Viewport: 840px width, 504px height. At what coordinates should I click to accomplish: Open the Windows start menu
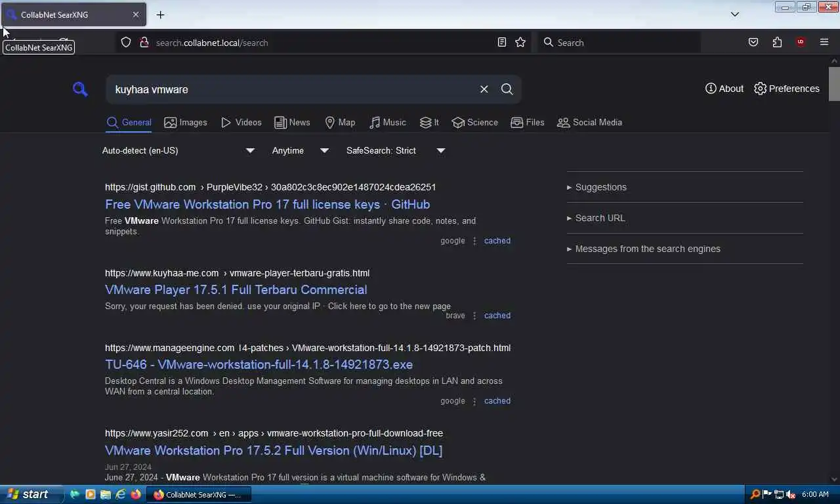click(x=31, y=495)
